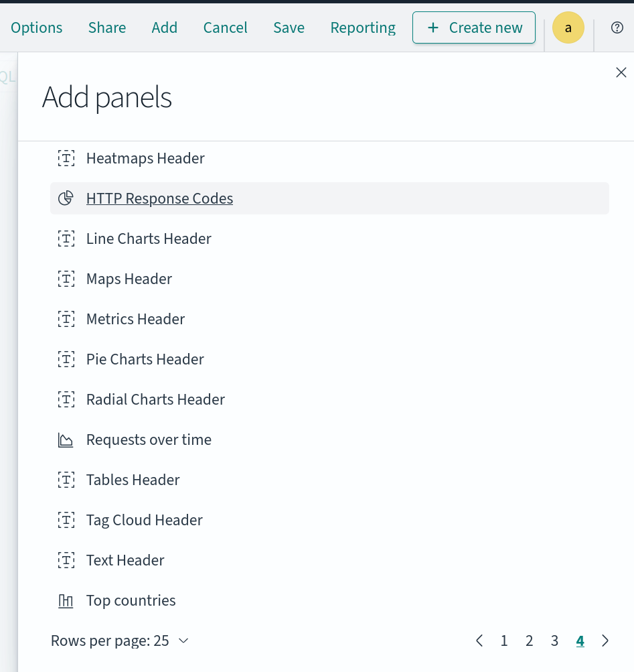Screen dimensions: 634x672
Task: Add the HTTP Response Codes panel
Action: [159, 198]
